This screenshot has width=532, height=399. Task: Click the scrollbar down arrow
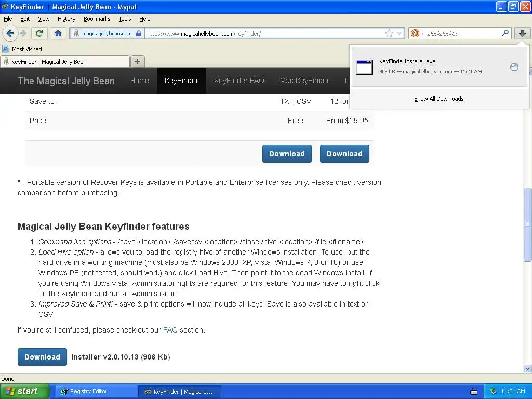coord(527,368)
